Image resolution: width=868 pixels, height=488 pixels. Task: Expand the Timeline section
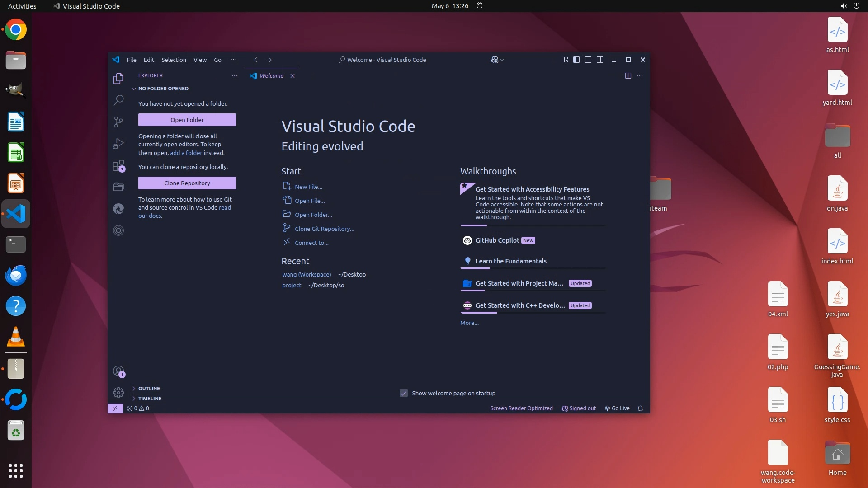pos(150,399)
